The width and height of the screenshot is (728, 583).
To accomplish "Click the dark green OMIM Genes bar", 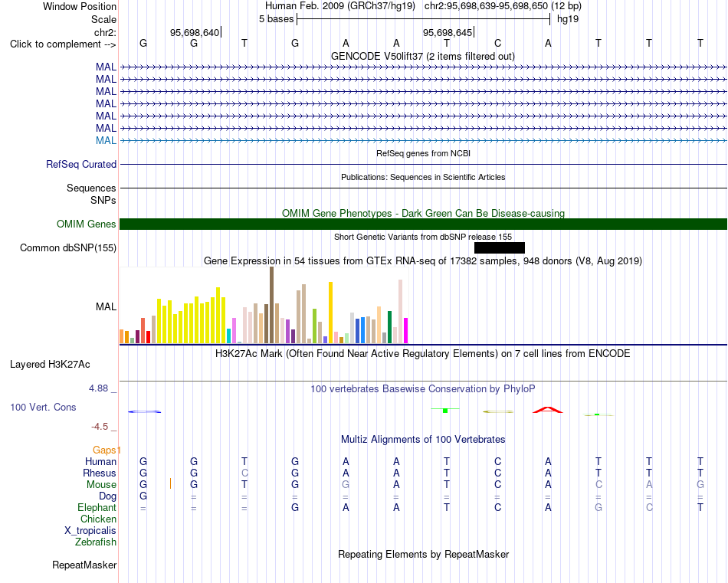I will click(x=424, y=224).
